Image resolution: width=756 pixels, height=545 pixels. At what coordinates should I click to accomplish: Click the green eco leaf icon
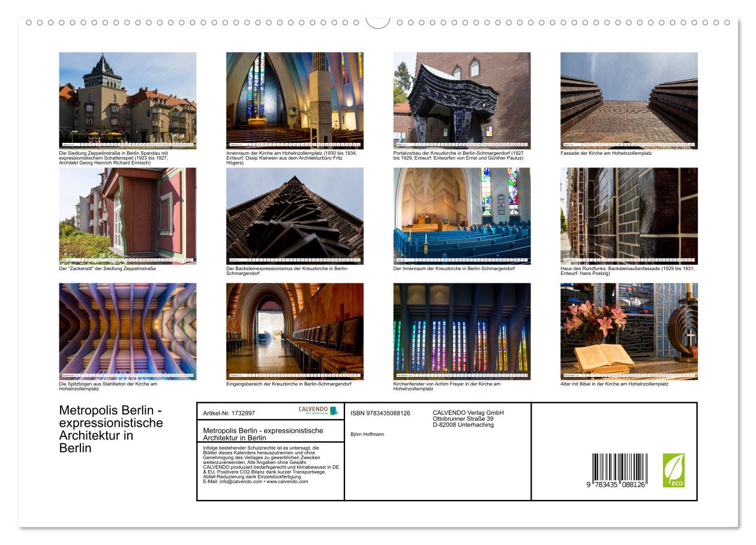coord(673,471)
